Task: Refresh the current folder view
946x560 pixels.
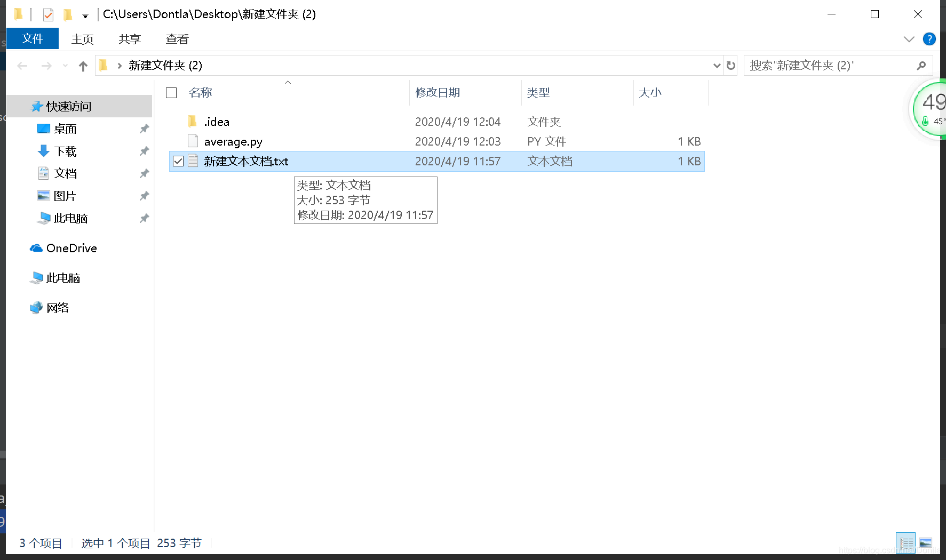Action: [x=730, y=65]
